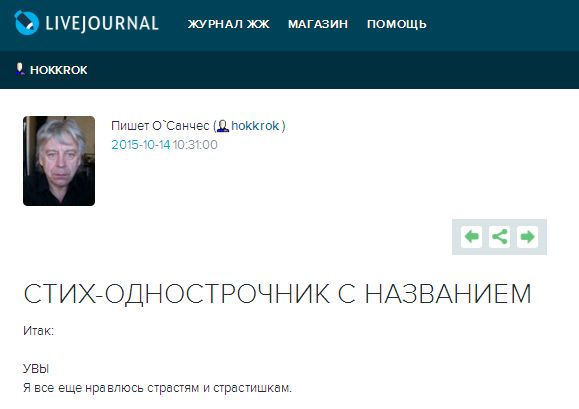Image resolution: width=579 pixels, height=409 pixels.
Task: Go to previous entry with left arrow
Action: coord(472,237)
